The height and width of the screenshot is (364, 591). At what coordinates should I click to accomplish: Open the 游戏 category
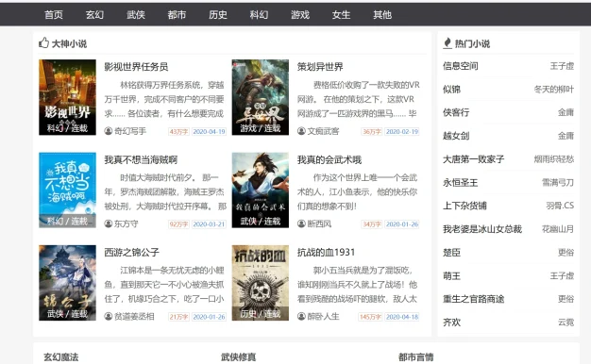300,15
